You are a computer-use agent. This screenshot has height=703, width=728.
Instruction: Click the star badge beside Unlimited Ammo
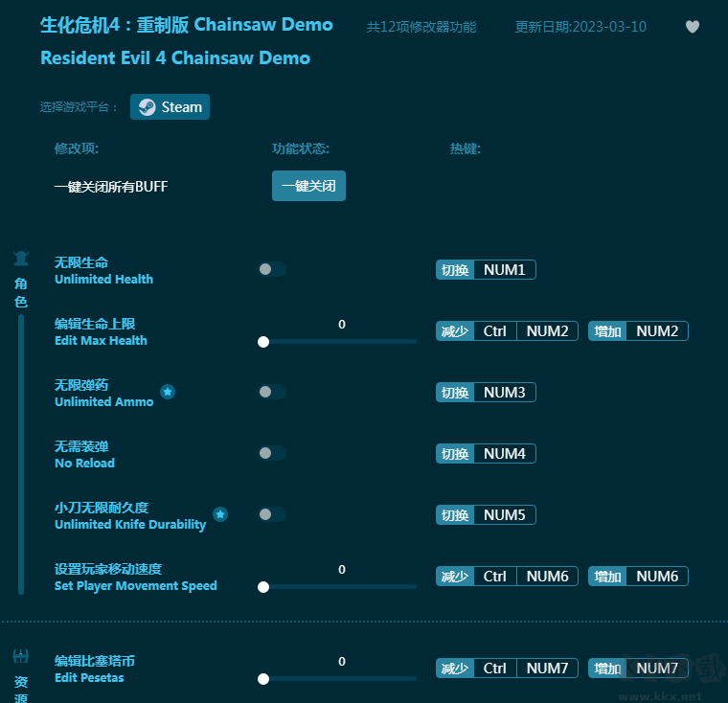(x=168, y=392)
